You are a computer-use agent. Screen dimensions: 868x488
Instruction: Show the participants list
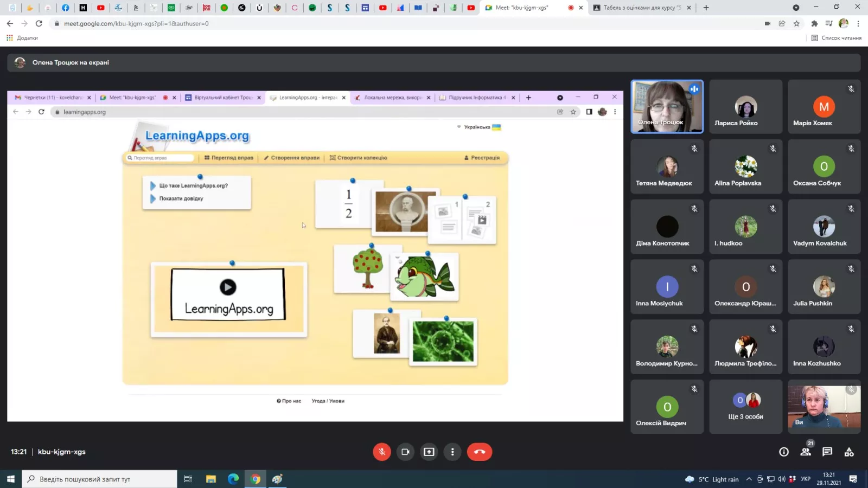(806, 452)
